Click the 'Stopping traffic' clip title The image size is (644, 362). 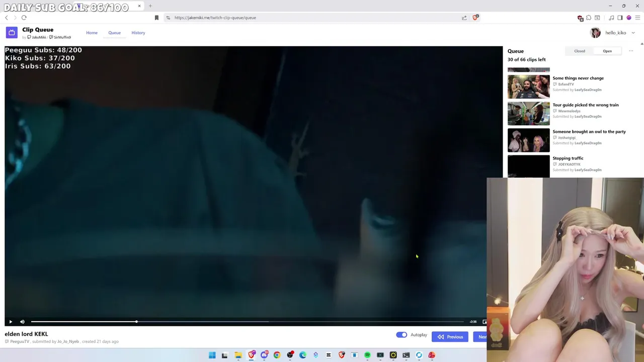(568, 158)
